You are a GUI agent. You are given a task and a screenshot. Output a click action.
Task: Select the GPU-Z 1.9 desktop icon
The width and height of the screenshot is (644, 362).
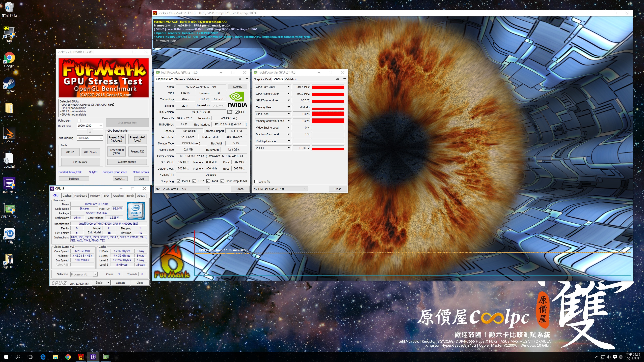point(9,211)
